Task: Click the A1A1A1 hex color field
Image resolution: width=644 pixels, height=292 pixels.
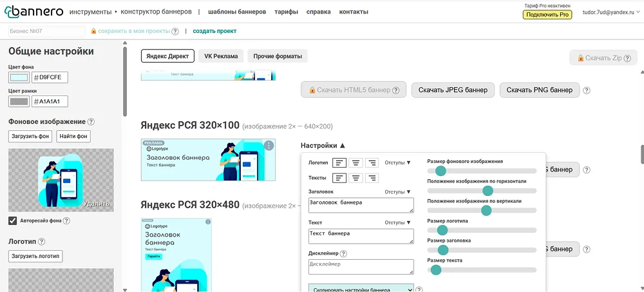Action: (50, 102)
